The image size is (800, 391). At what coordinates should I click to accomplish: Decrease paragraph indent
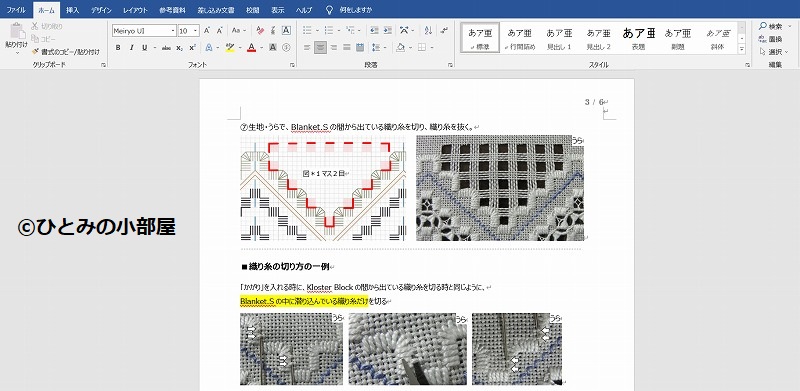pyautogui.click(x=374, y=31)
